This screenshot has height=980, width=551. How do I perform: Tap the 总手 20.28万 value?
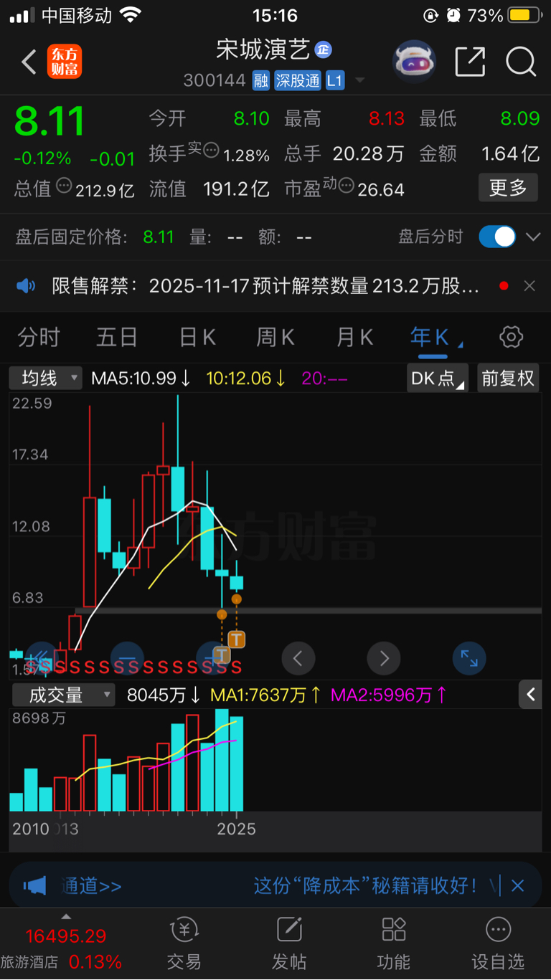point(368,153)
